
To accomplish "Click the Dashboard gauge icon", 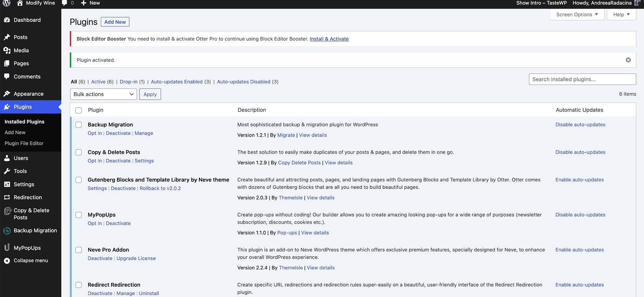I will coord(7,20).
